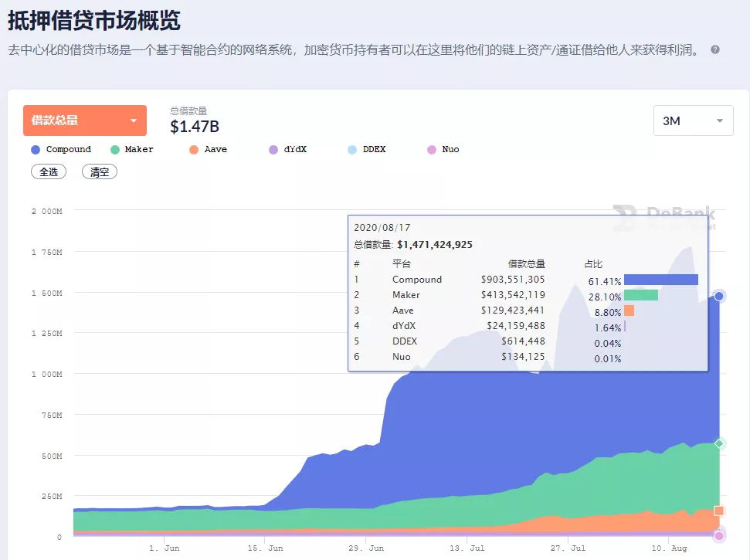This screenshot has width=750, height=560.
Task: Click the y-axis label 1 000M
Action: tap(47, 375)
